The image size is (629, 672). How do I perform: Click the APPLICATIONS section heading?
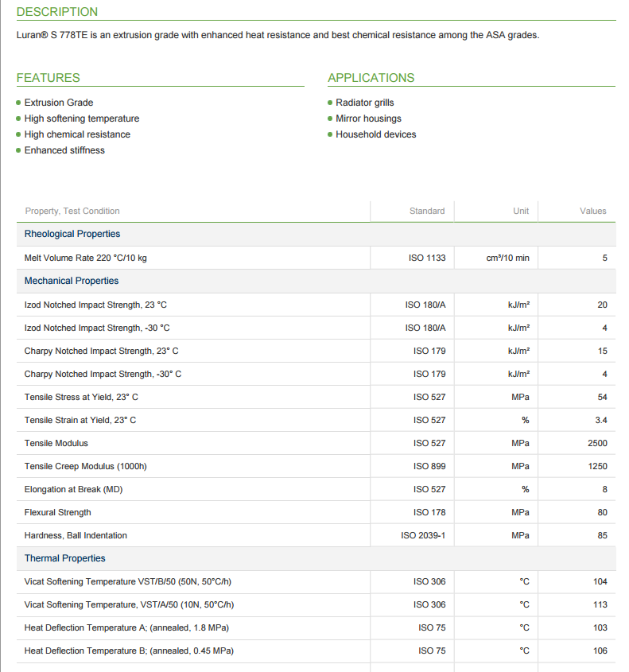point(371,78)
